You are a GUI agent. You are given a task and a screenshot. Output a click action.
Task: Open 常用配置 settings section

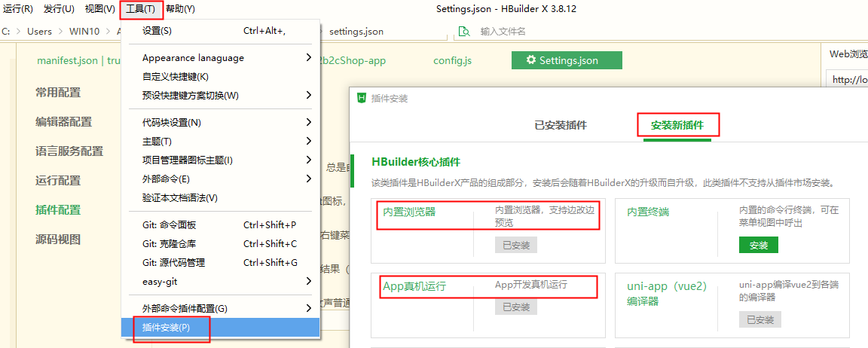[x=57, y=93]
